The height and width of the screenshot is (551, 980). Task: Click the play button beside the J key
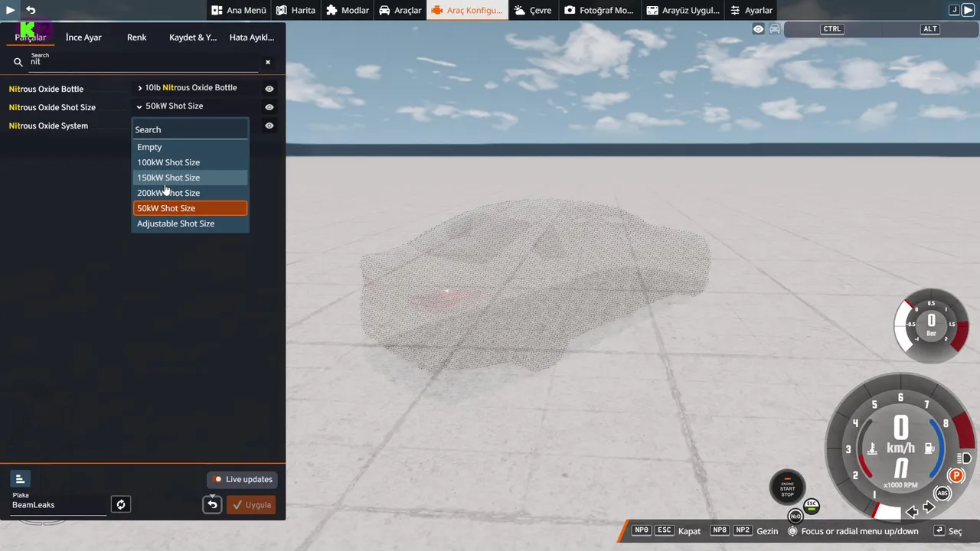click(968, 10)
